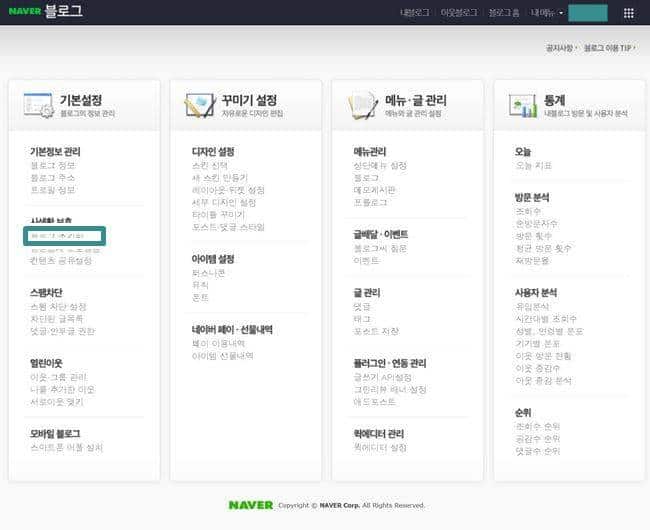Screen dimensions: 650x530
Task: Open 블로그씨 질문
Action: 380,249
